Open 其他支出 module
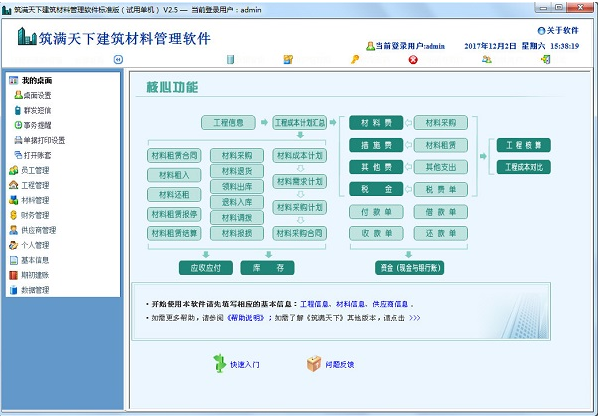Screen dimensions: 600x416 point(441,167)
